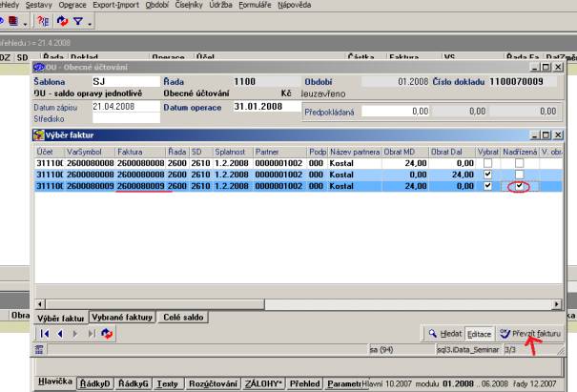Toggle Vybrat checkbox in first row
The image size is (577, 392).
pos(488,163)
